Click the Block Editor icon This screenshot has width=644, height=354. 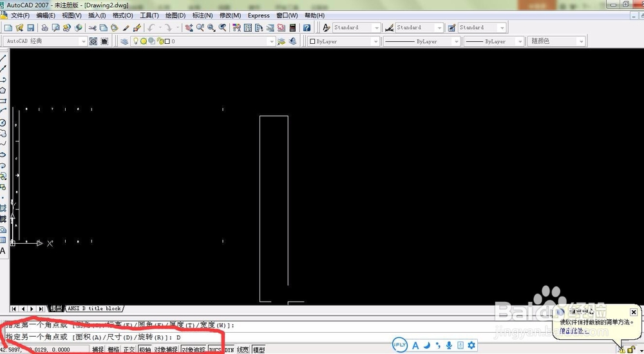137,28
